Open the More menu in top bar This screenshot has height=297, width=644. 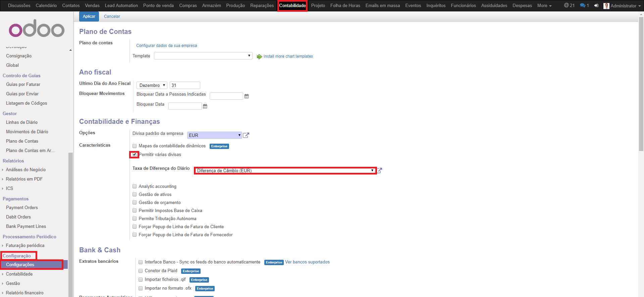pos(544,5)
